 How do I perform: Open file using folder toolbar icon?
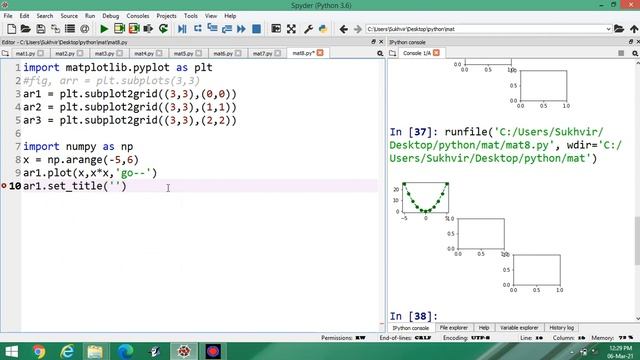26,29
